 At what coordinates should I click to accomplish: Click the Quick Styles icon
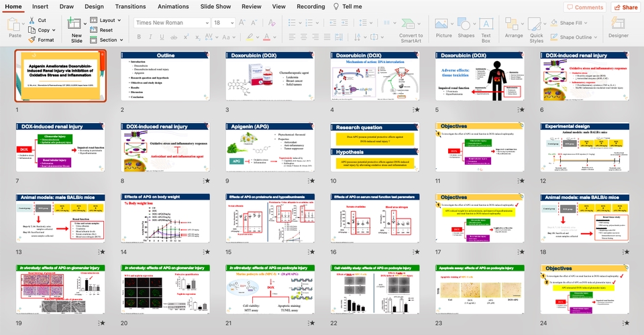535,23
